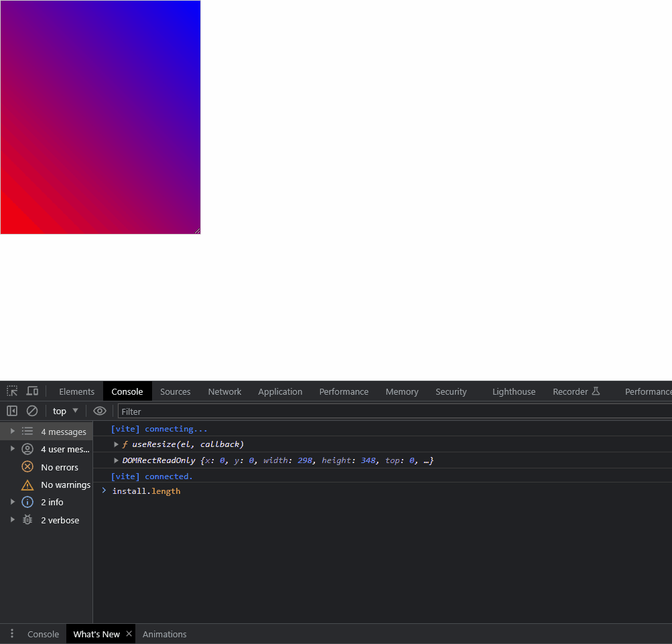Screen dimensions: 672x644
Task: Open the top context dropdown
Action: click(x=65, y=411)
